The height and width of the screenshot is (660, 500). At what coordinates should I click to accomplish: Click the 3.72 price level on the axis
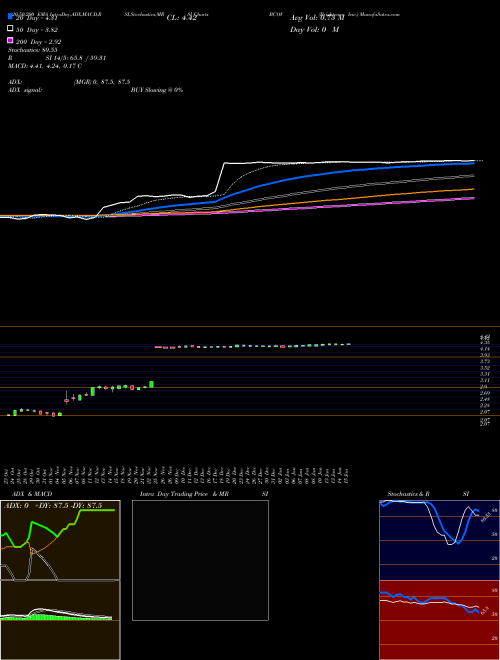coord(485,362)
